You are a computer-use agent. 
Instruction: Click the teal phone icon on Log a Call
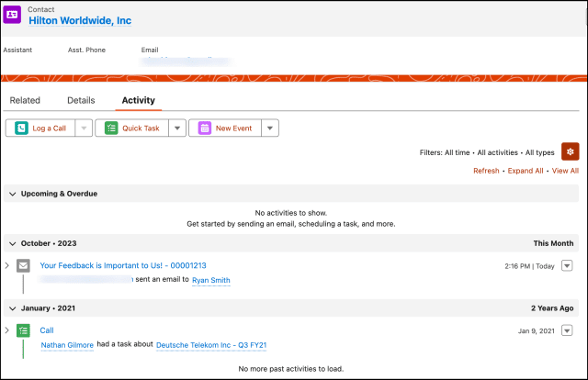click(x=21, y=129)
